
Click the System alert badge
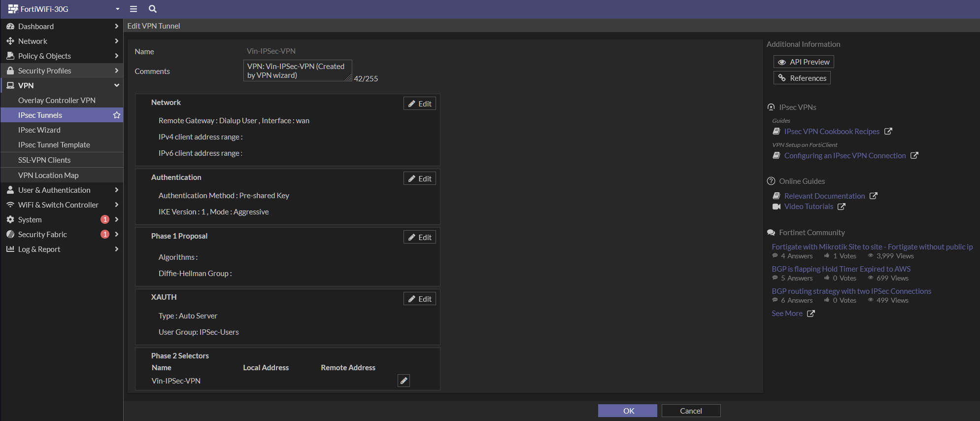point(104,219)
